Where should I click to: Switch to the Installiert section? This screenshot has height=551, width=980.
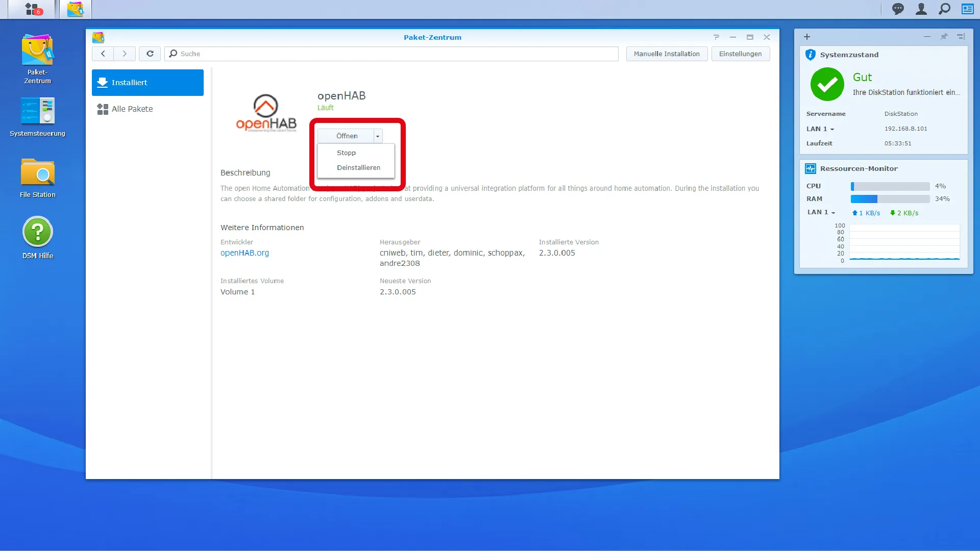point(148,83)
